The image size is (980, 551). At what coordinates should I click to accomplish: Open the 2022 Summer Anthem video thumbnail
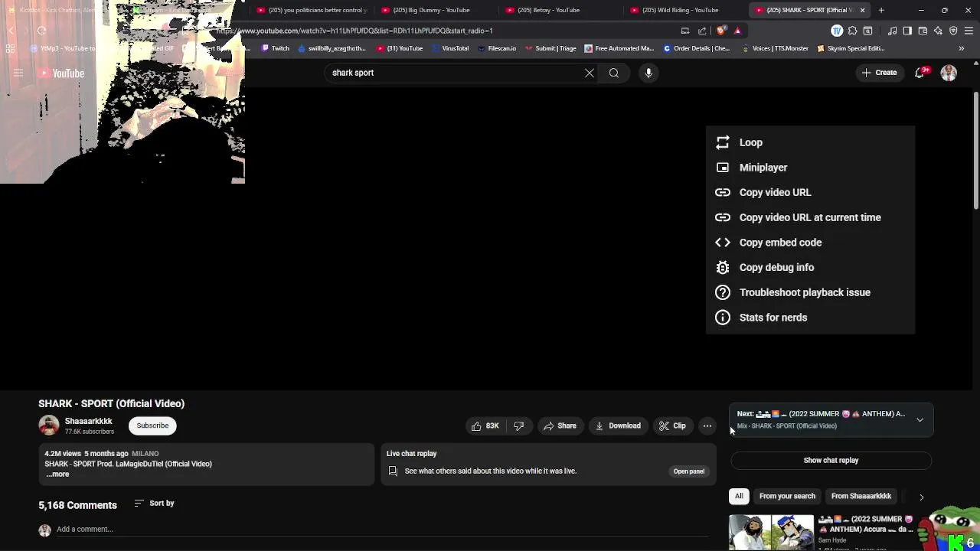point(771,533)
